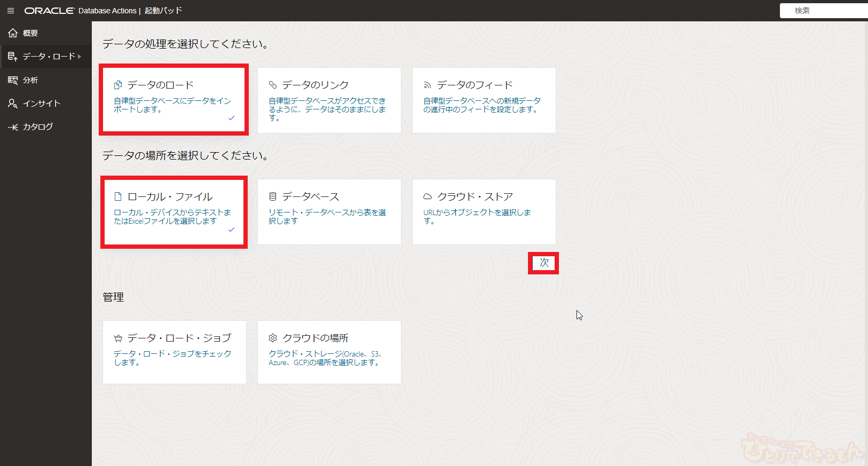This screenshot has width=868, height=466.
Task: Click the 分析 sidebar icon
Action: pyautogui.click(x=13, y=80)
